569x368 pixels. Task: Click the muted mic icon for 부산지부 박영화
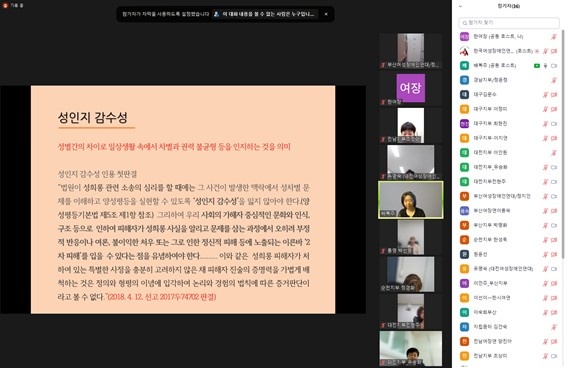[x=545, y=225]
